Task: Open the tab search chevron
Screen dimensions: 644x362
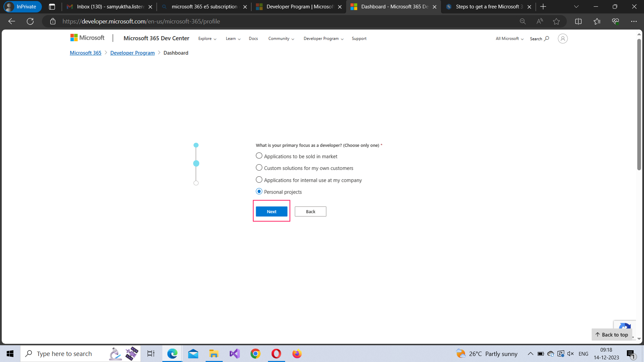Action: pos(576,7)
